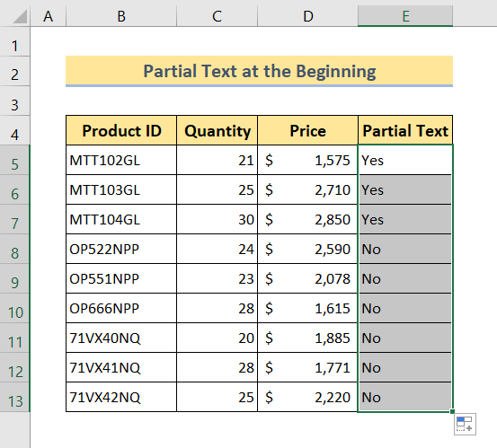This screenshot has height=448, width=497.
Task: Select 'Yes' result for MTT104GL row
Action: point(405,219)
